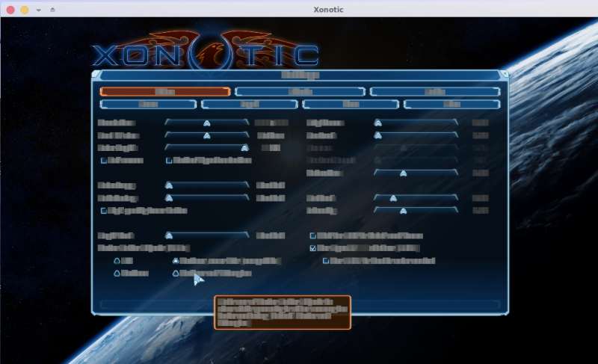The width and height of the screenshot is (598, 364).
Task: Open the last tab in the three-tab row
Action: (x=435, y=91)
